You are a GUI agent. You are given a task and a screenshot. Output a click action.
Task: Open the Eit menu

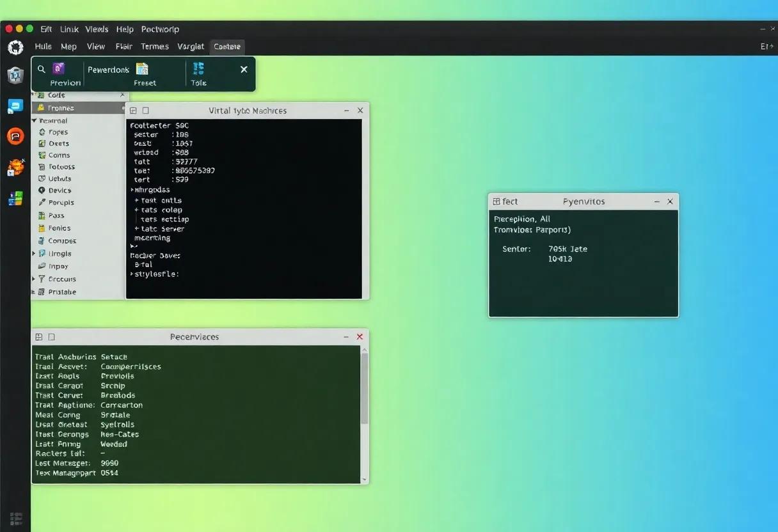point(46,29)
